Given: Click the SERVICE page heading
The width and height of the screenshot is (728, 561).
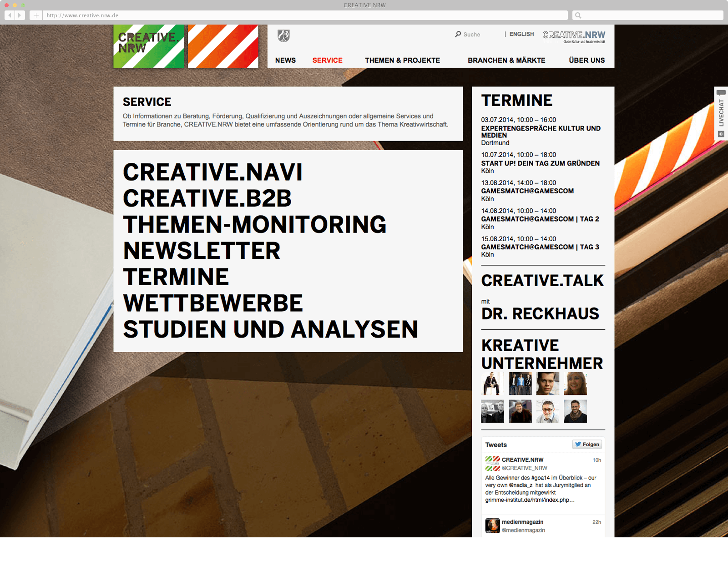Looking at the screenshot, I should [147, 102].
